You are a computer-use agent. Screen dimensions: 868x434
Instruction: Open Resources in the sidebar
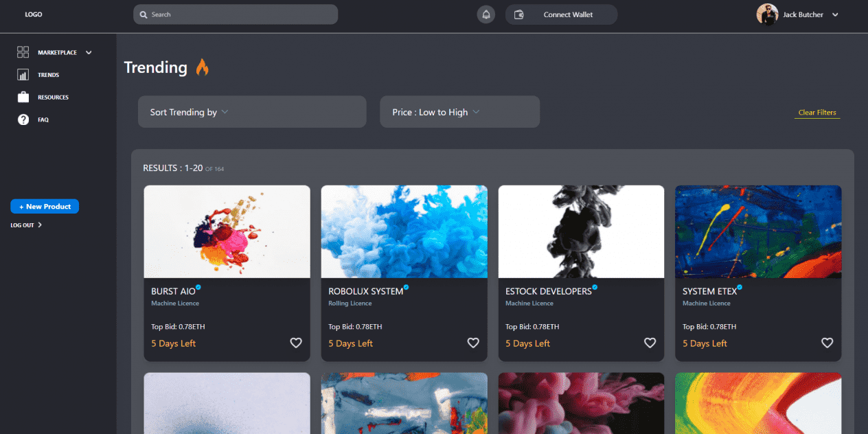(x=53, y=98)
